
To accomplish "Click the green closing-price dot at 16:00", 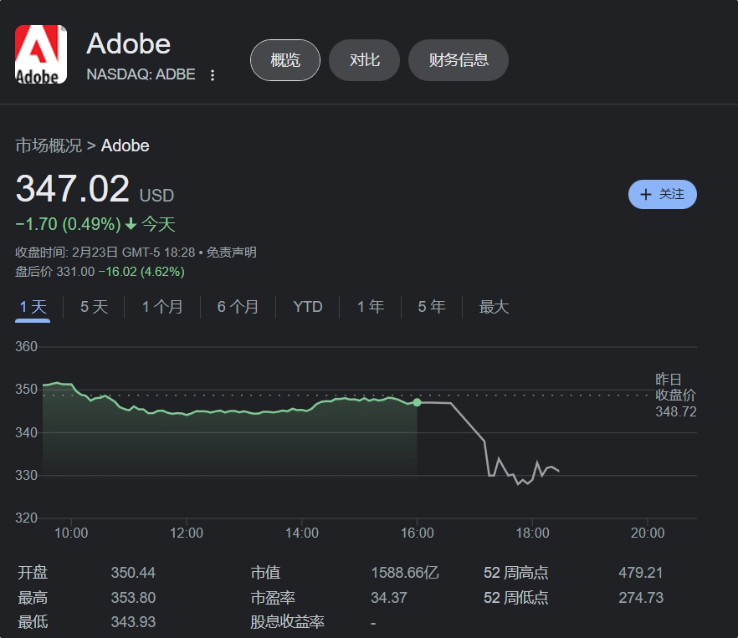I will 417,402.
